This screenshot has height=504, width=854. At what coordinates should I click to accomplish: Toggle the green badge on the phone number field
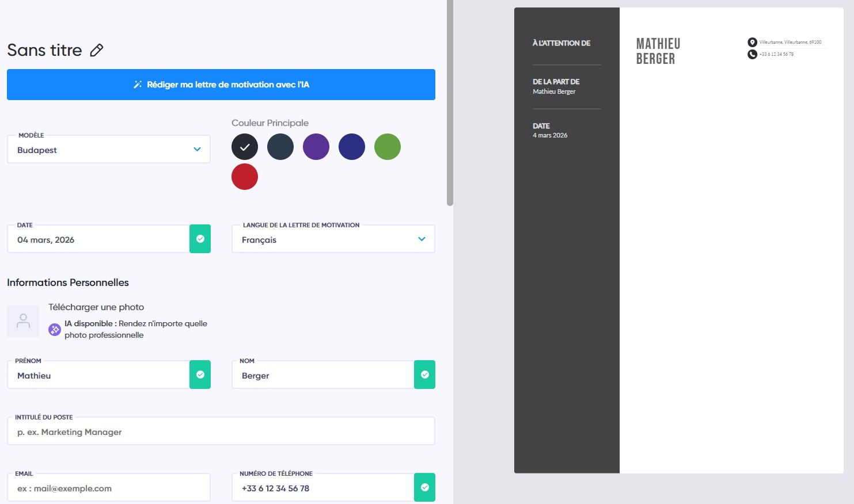(x=424, y=487)
